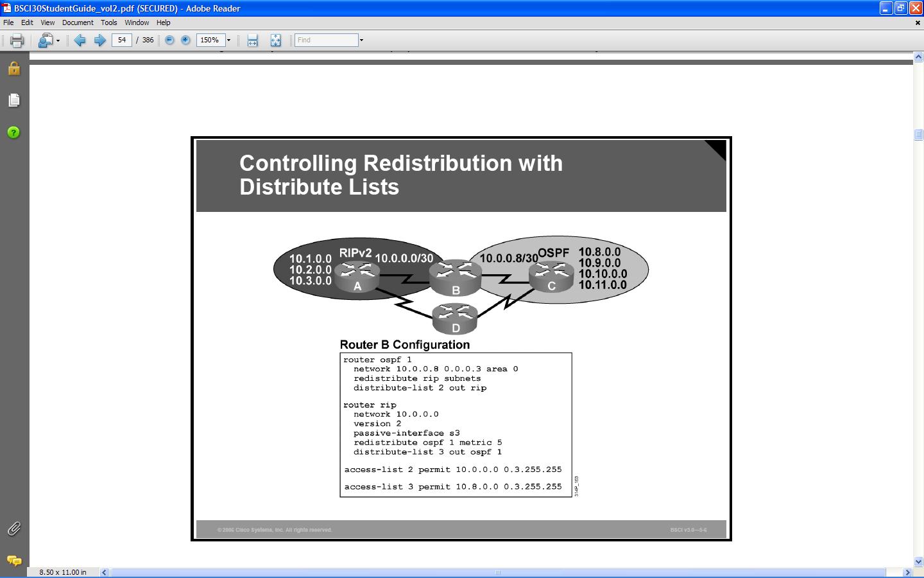Zoom out using the minus icon

coord(169,40)
